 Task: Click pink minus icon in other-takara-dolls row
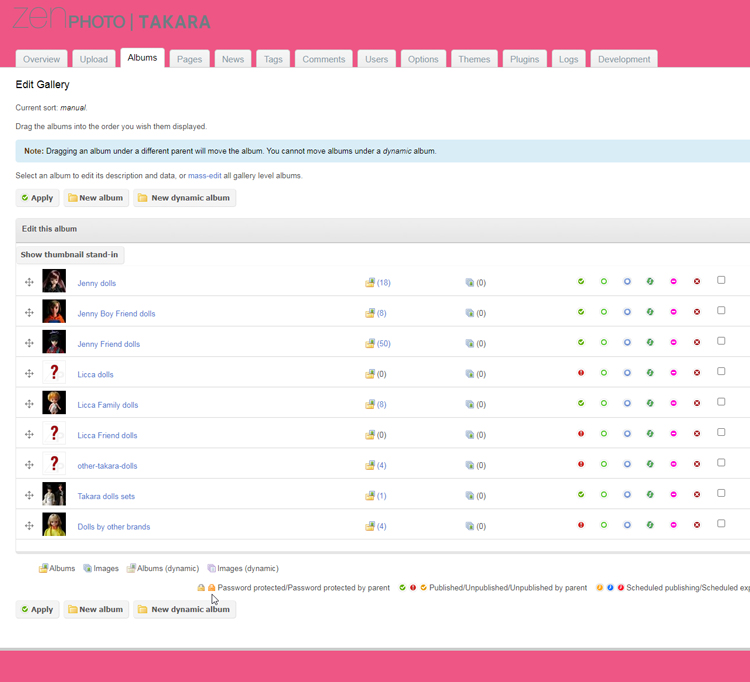point(673,464)
